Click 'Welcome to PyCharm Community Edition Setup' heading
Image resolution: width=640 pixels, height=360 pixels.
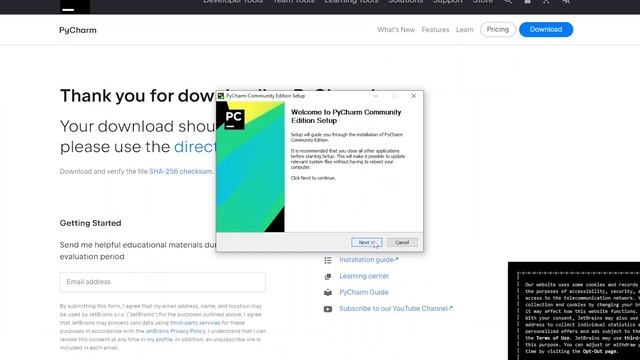pos(346,116)
